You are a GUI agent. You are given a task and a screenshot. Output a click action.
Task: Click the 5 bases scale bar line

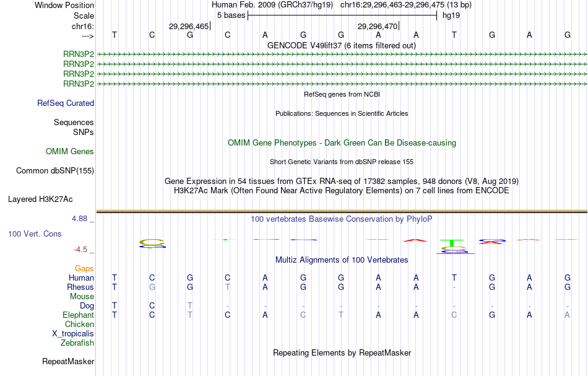342,15
